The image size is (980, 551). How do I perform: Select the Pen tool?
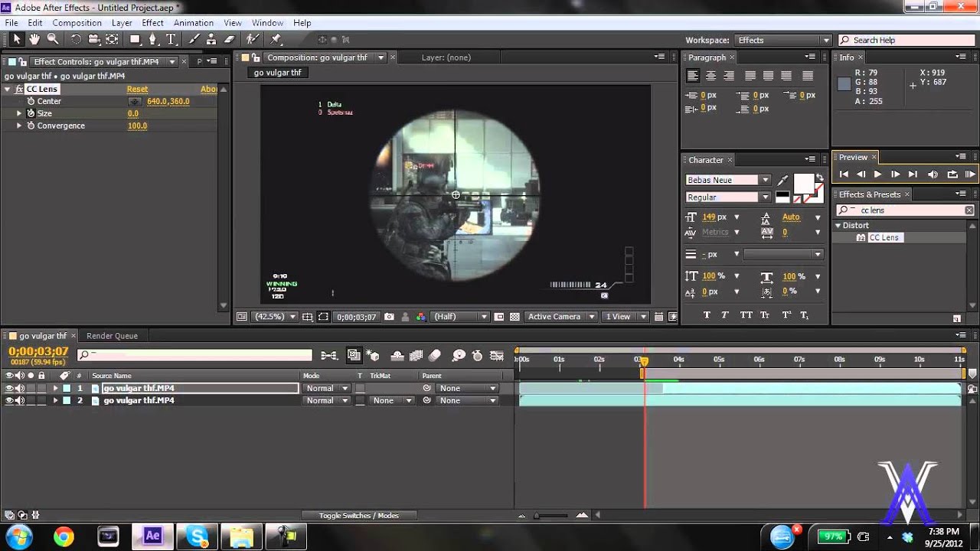[153, 39]
